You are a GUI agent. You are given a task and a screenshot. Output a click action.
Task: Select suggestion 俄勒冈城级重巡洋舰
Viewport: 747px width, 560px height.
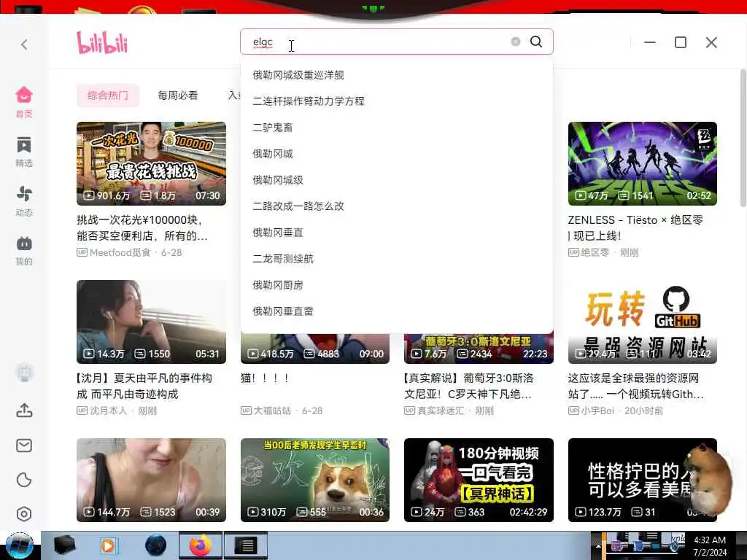tap(396, 75)
